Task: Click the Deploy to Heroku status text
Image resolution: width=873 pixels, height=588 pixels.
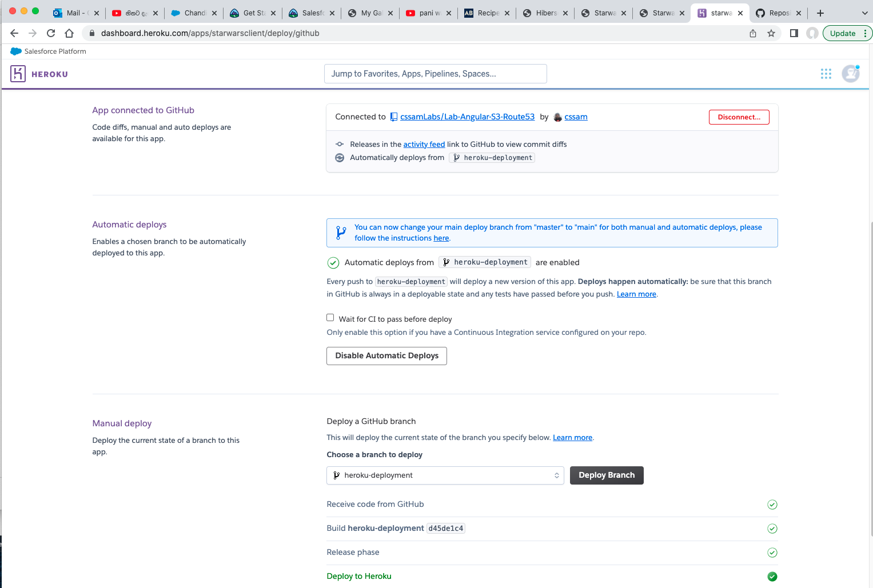Action: [x=359, y=576]
